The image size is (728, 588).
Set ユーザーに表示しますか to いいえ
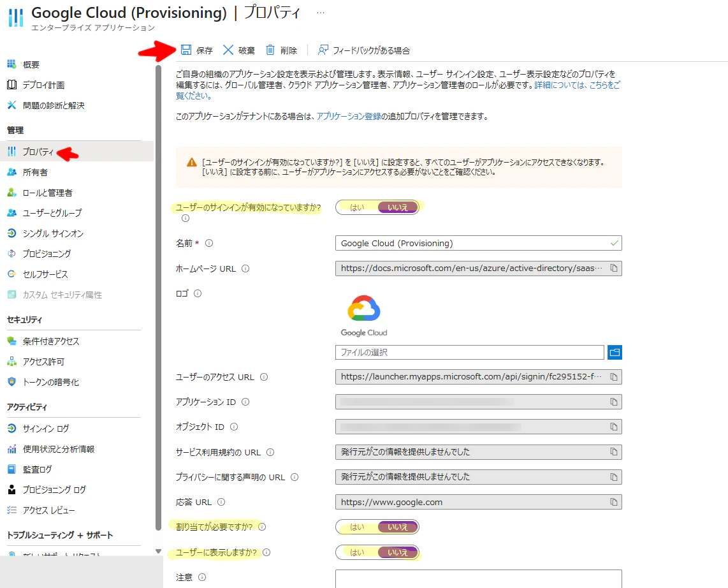397,552
